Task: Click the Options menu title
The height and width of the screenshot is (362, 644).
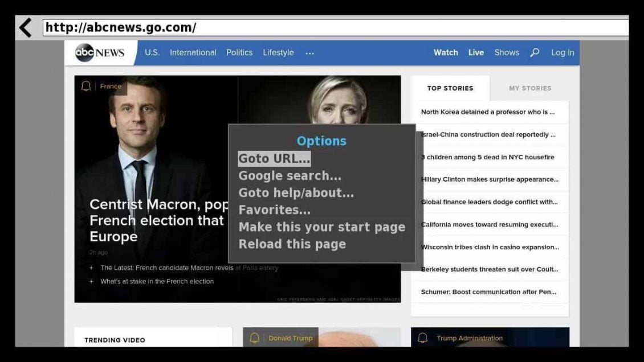Action: tap(321, 141)
